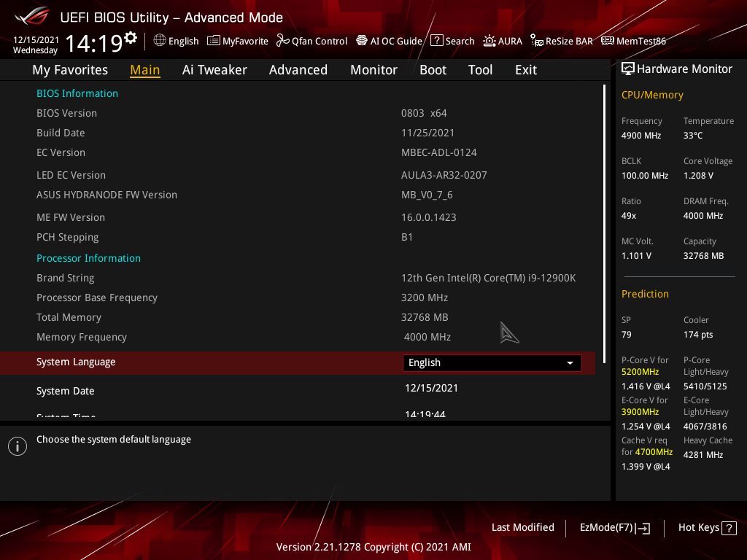Image resolution: width=747 pixels, height=560 pixels.
Task: Click the Cooler score 174 pts
Action: pos(698,334)
